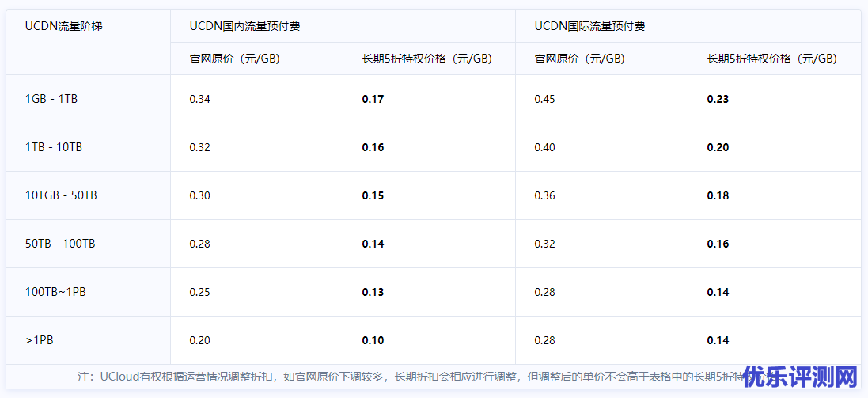This screenshot has height=398, width=868.
Task: Click 长期5折特权价格 subheader under UCDN国内流量预付费
Action: point(426,59)
